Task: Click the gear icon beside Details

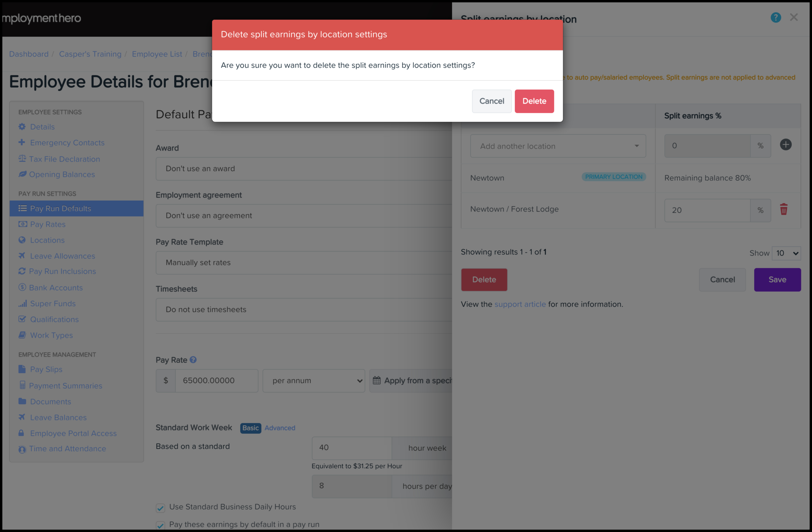Action: click(x=22, y=127)
